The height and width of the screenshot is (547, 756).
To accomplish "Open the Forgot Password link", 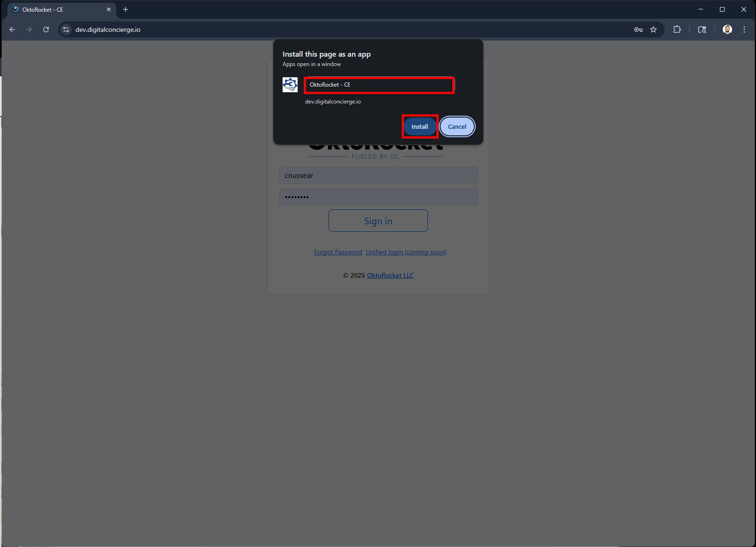I will click(x=338, y=252).
